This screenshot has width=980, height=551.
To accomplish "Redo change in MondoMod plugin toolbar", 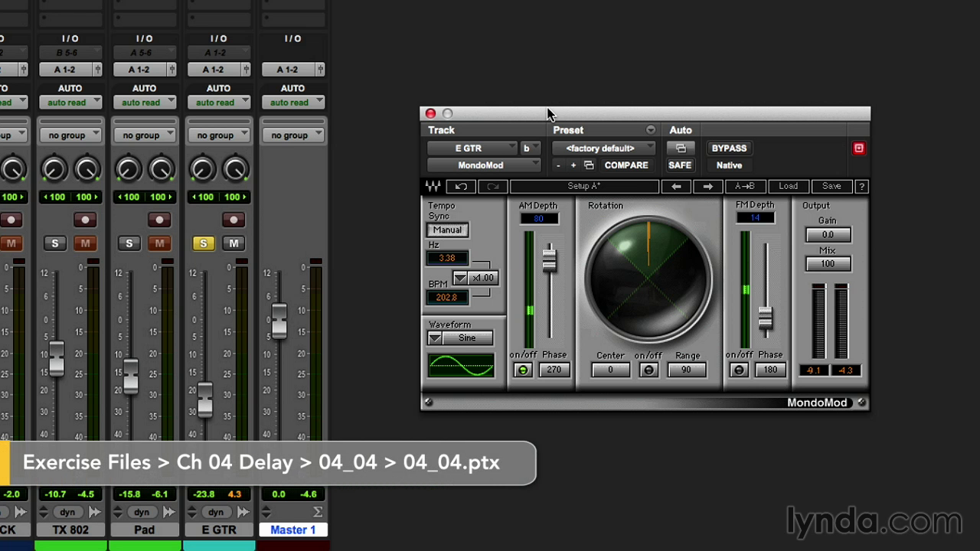I will pos(492,186).
